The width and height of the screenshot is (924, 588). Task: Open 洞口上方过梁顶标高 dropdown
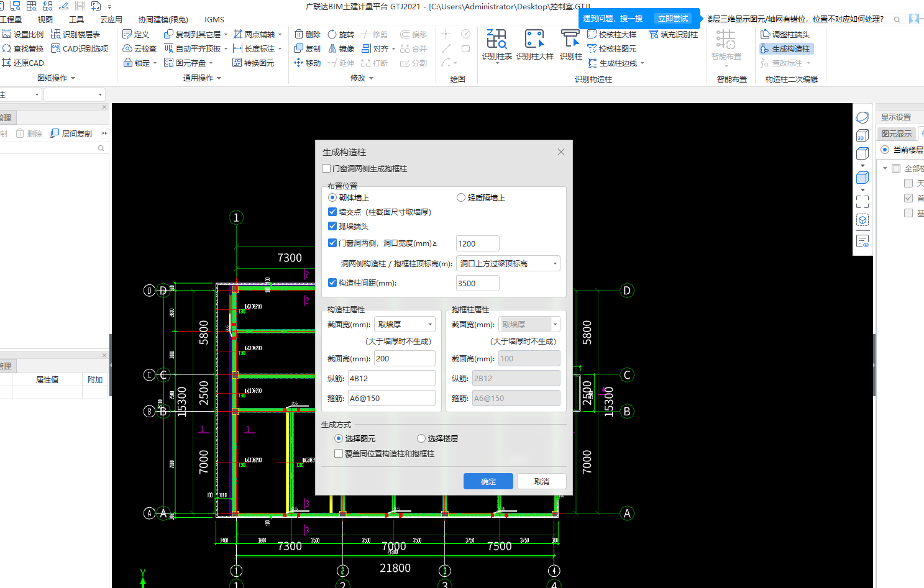coord(508,263)
